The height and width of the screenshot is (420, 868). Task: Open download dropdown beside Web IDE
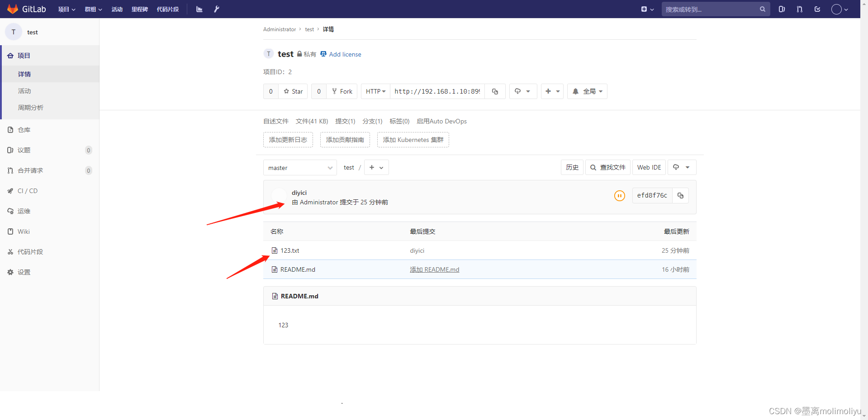[x=682, y=167]
